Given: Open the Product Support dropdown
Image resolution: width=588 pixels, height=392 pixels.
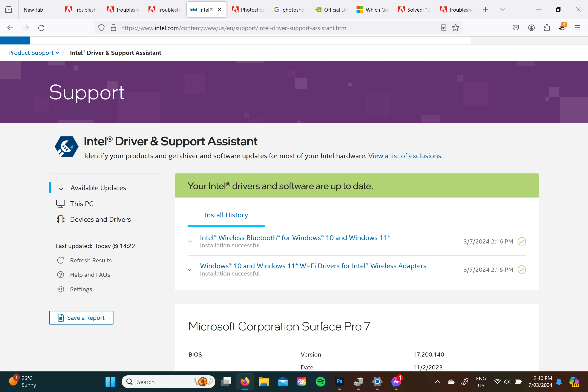Looking at the screenshot, I should pyautogui.click(x=34, y=53).
